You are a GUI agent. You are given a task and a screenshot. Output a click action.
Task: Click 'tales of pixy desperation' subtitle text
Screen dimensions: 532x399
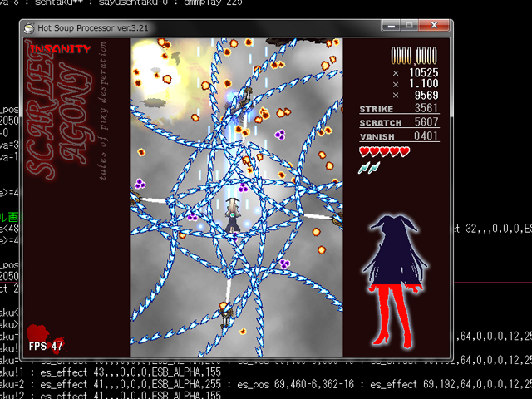(102, 111)
